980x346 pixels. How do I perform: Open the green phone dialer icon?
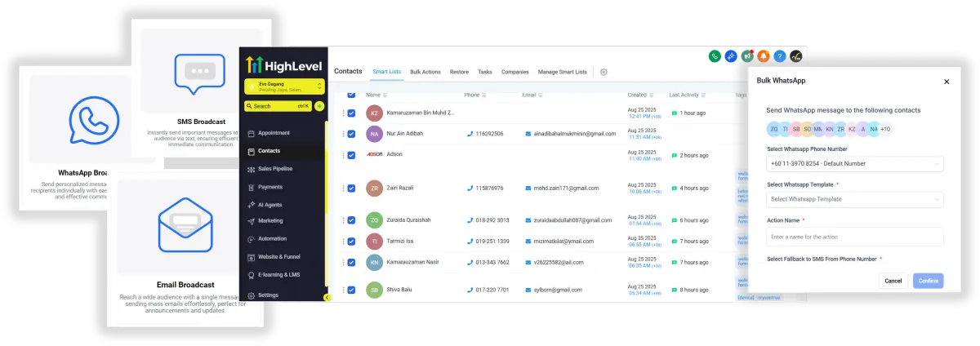click(x=715, y=56)
